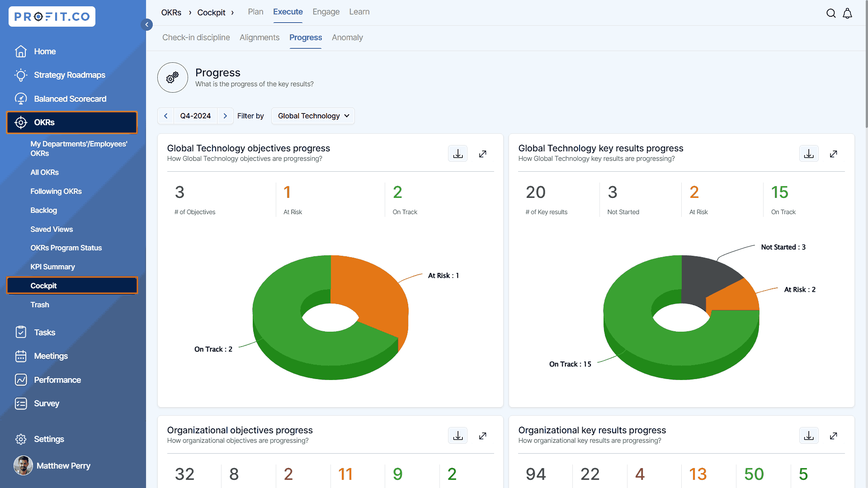Image resolution: width=868 pixels, height=488 pixels.
Task: Advance to next quarter after Q4-2024
Action: [x=225, y=116]
